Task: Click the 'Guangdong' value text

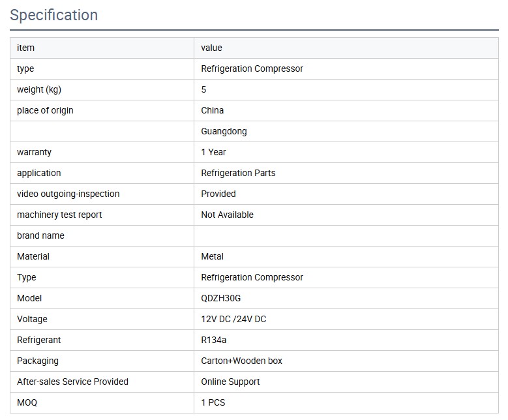Action: click(x=224, y=131)
